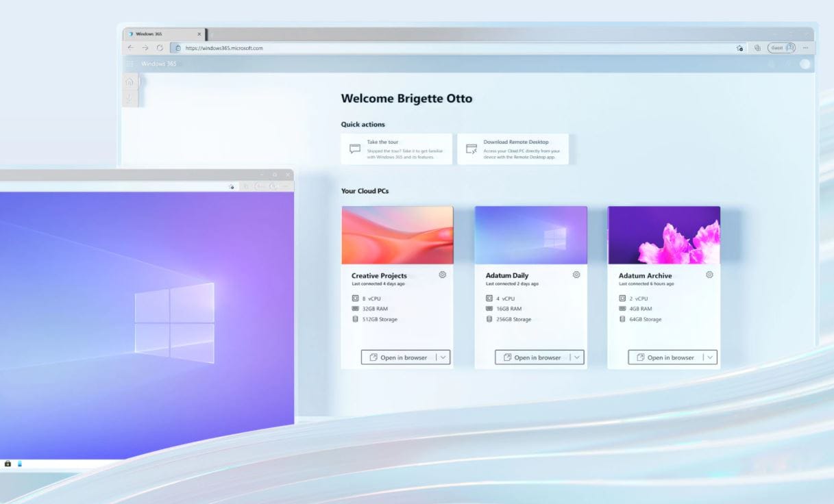Open the Take the tour quick action

coord(397,149)
